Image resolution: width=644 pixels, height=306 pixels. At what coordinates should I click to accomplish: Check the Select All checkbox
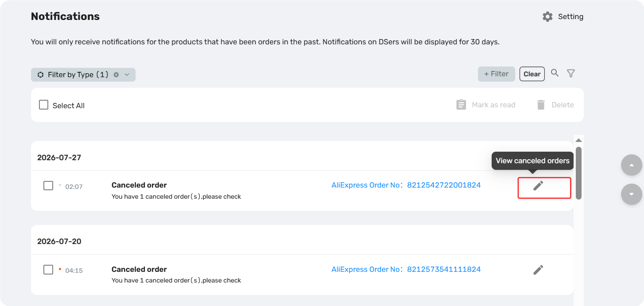(x=43, y=105)
